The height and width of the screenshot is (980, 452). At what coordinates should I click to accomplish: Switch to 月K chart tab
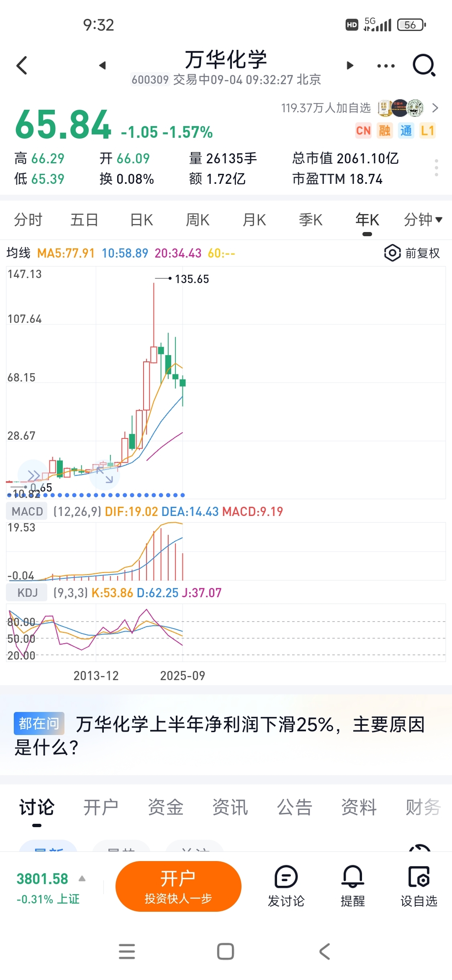[x=254, y=219]
